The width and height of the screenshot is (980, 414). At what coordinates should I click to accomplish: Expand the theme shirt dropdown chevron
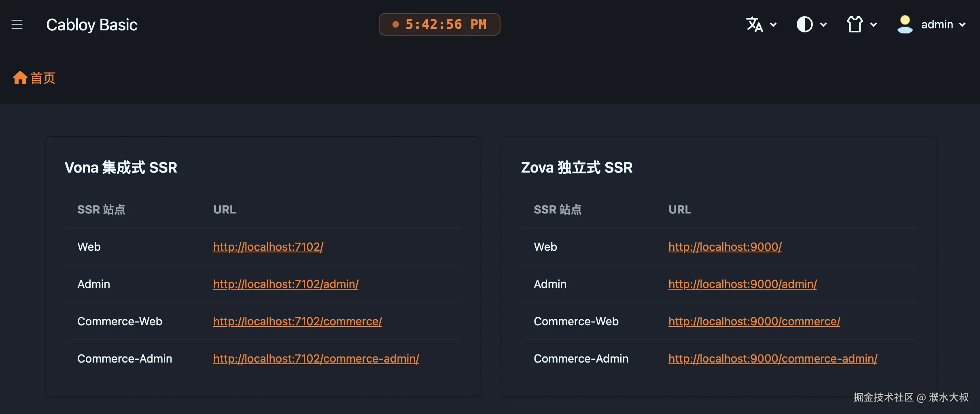tap(874, 25)
